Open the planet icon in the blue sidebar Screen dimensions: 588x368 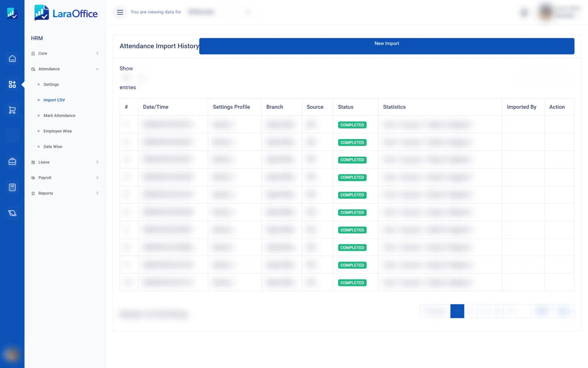(x=12, y=213)
